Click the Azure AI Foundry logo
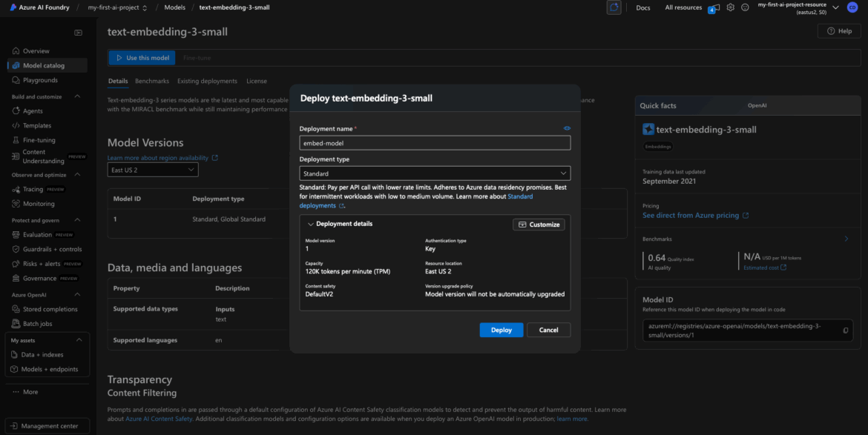Screen dimensions: 868x435 point(14,7)
